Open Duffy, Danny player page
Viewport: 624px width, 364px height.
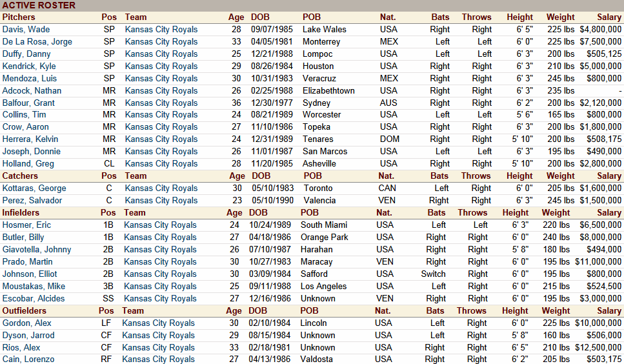26,54
